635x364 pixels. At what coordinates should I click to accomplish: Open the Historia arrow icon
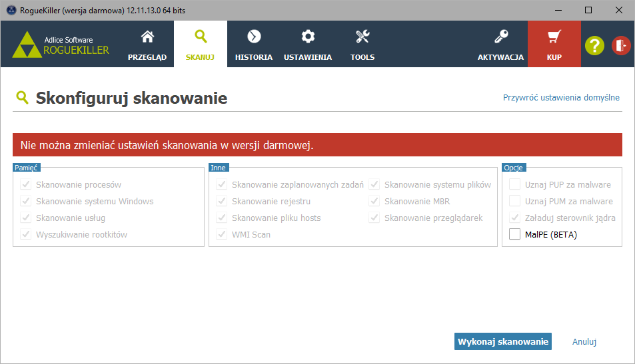254,37
